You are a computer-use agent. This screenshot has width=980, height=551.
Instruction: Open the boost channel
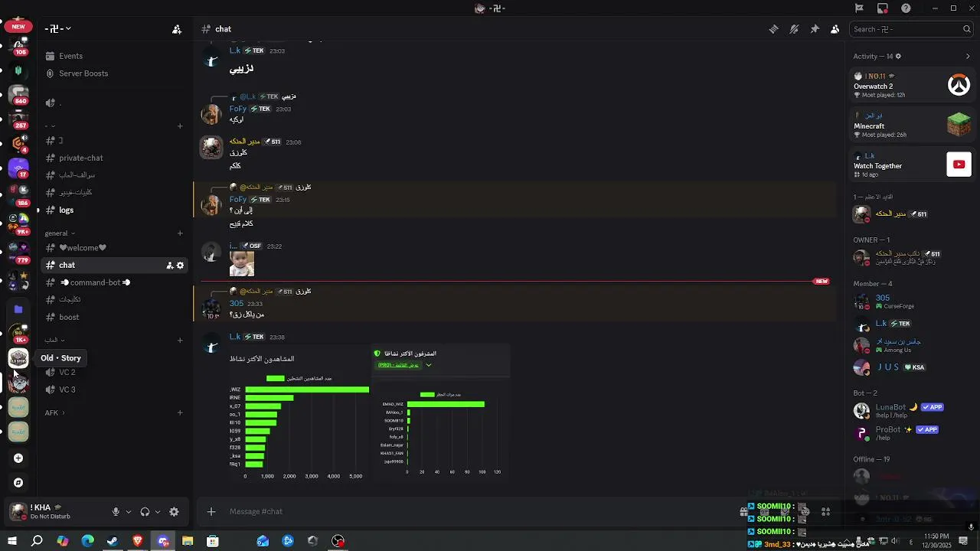coord(115,317)
